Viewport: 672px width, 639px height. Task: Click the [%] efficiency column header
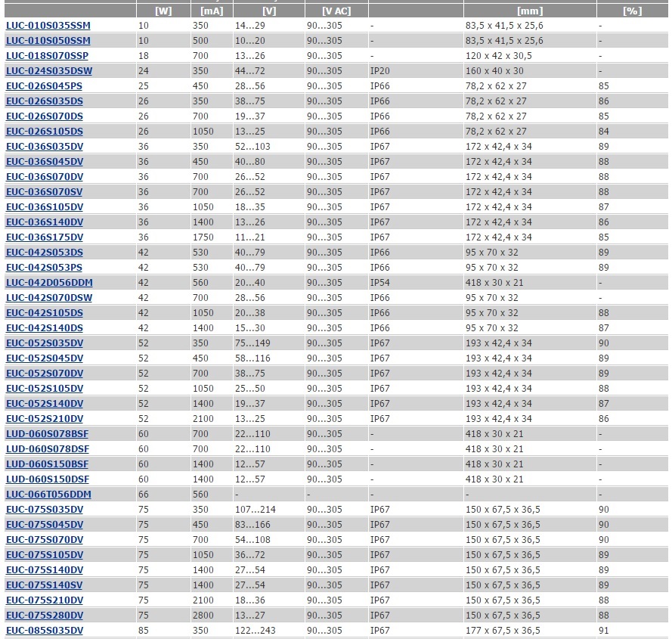click(632, 11)
